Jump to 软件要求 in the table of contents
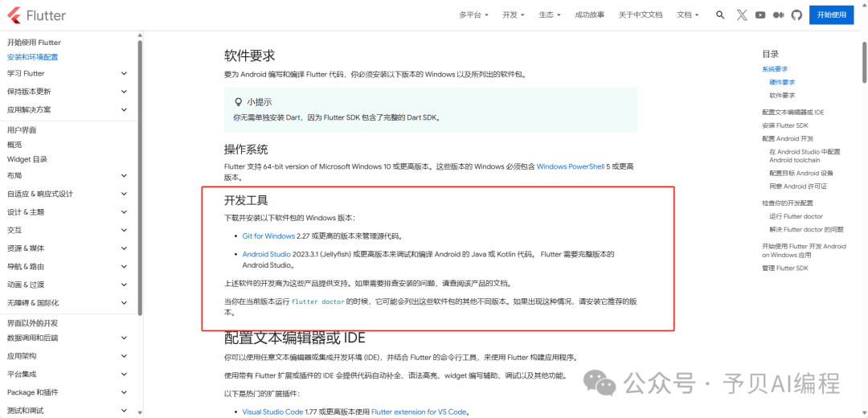 coord(782,95)
